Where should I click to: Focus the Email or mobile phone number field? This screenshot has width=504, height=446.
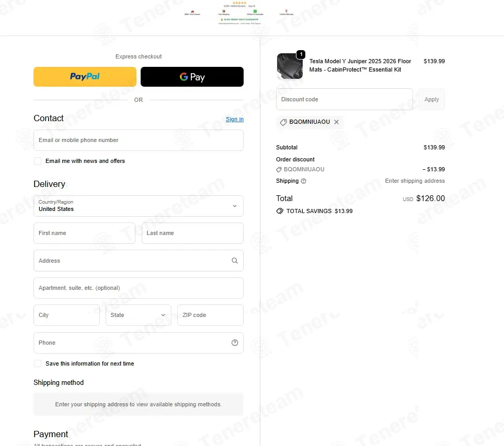tap(138, 140)
